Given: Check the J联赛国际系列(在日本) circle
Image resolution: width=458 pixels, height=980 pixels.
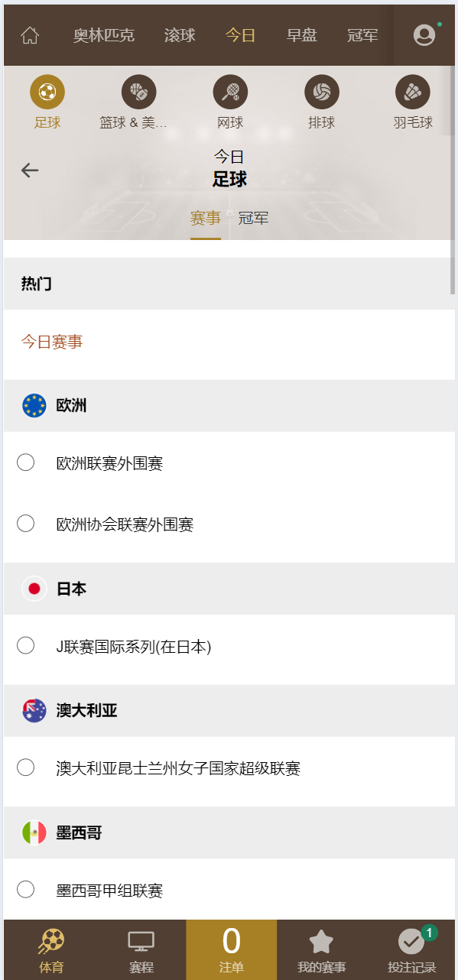Looking at the screenshot, I should point(25,646).
